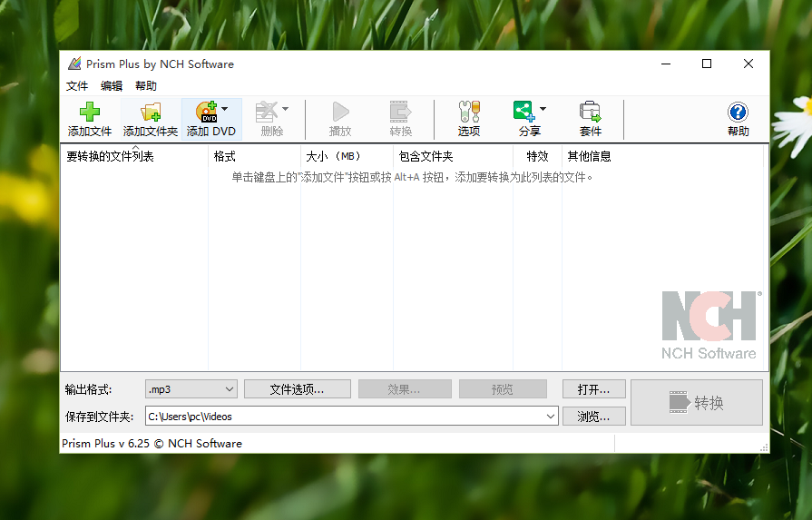
Task: Open the 删除 dropdown arrow
Action: pos(286,109)
